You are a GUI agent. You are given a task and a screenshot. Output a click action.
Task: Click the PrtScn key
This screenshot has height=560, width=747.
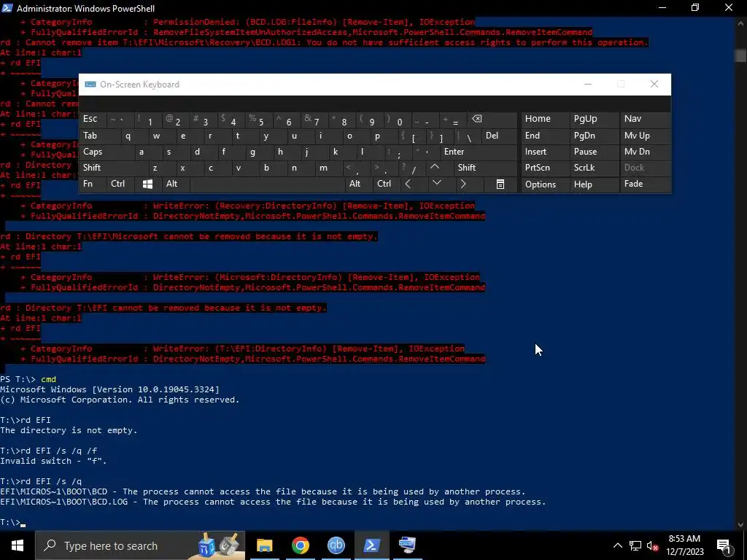click(x=545, y=168)
